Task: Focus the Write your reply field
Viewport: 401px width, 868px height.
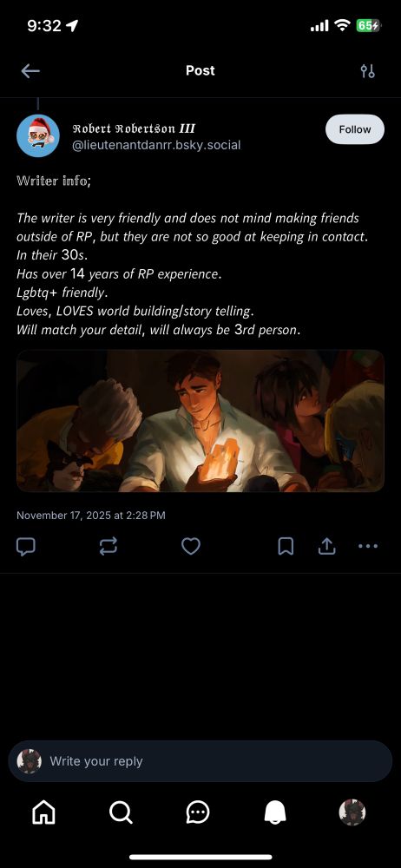Action: pos(200,761)
